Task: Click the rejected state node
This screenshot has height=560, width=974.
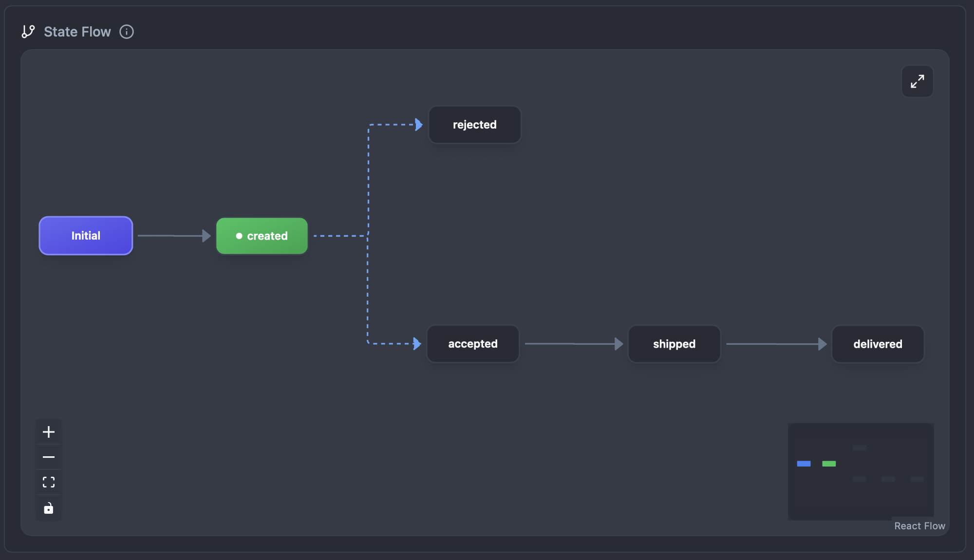Action: [474, 125]
